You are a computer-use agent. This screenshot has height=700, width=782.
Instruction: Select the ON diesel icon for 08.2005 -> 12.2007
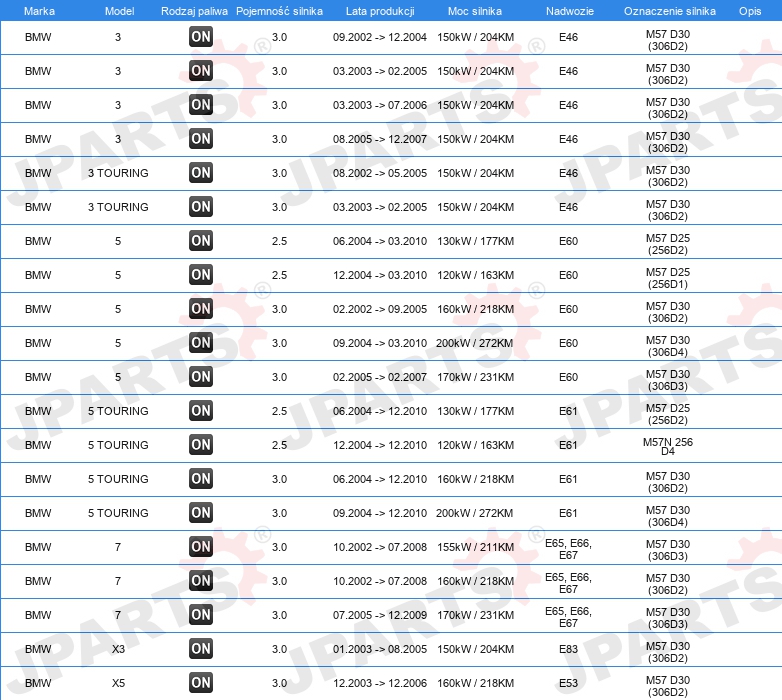tap(201, 139)
